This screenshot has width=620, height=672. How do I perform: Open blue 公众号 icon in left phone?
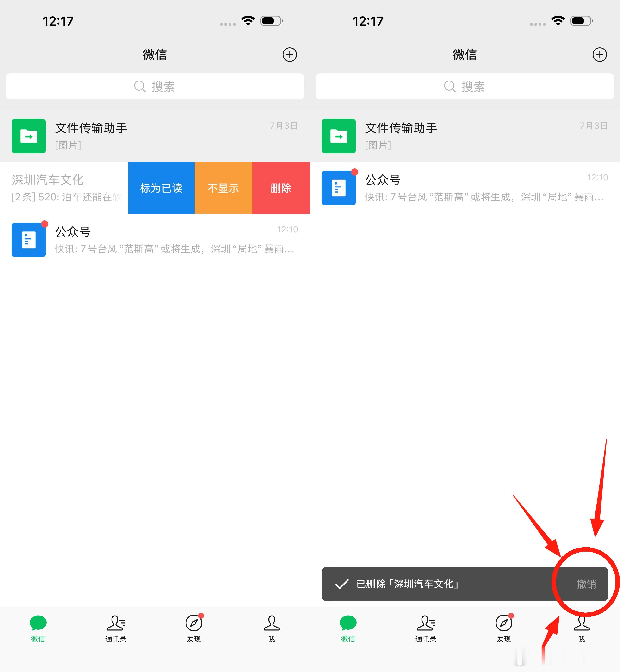[29, 240]
